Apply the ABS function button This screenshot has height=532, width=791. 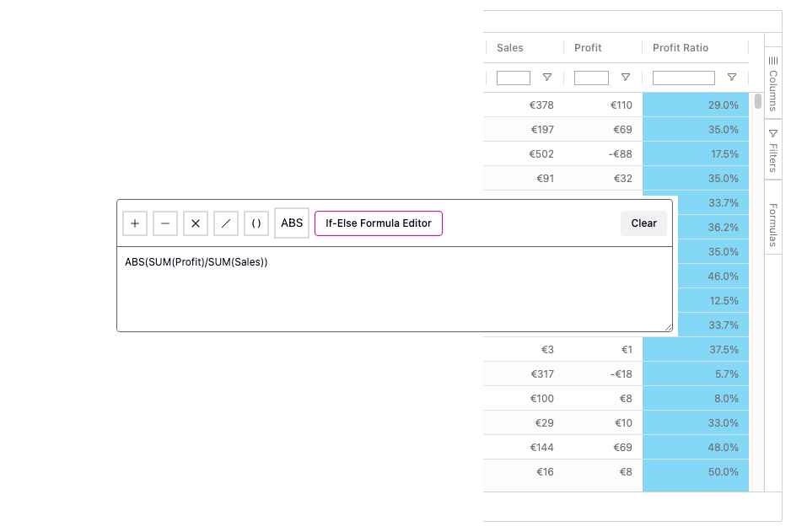click(292, 223)
